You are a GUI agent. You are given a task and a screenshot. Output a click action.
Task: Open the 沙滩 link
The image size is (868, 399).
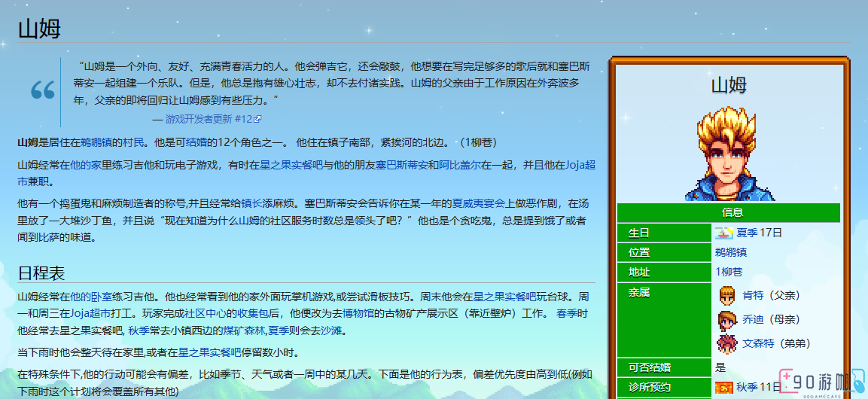(x=331, y=331)
